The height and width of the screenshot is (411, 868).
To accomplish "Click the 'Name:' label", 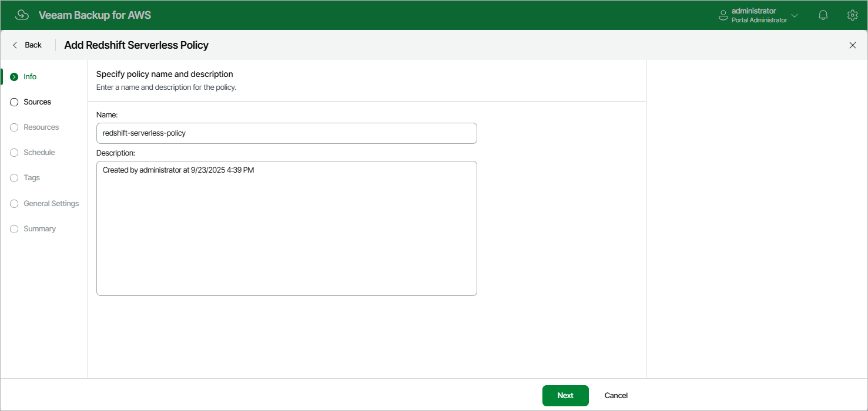I will (x=107, y=114).
